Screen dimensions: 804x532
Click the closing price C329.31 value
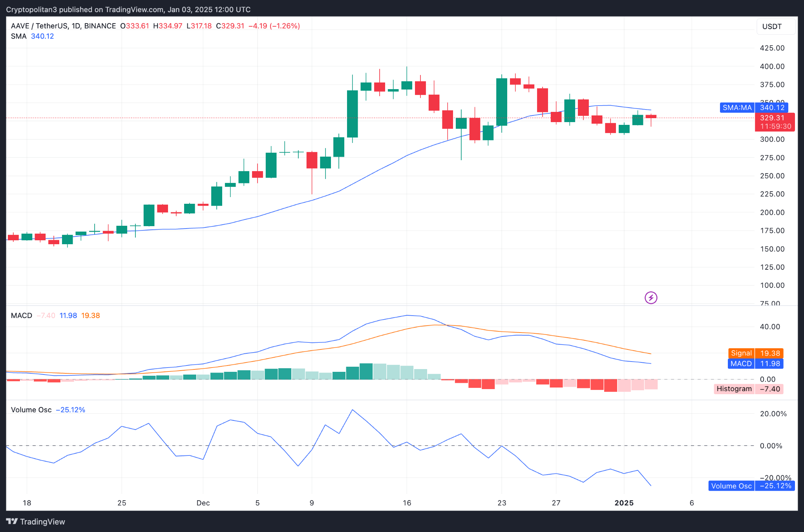point(230,26)
